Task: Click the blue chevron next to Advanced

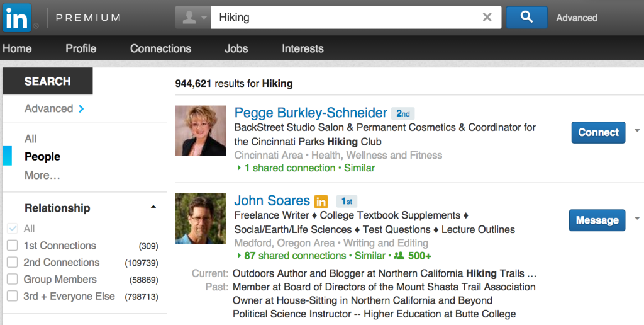Action: 81,108
